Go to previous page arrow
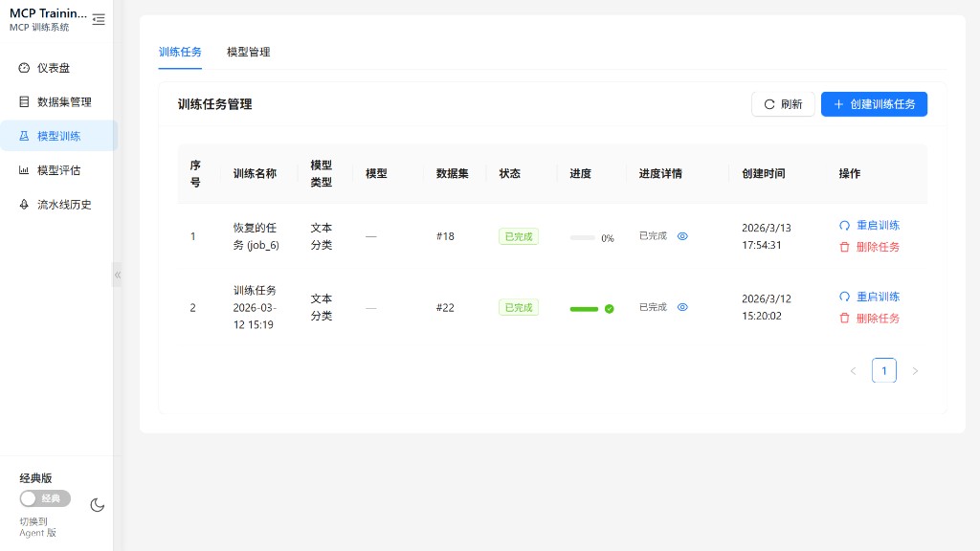980x551 pixels. click(x=853, y=370)
